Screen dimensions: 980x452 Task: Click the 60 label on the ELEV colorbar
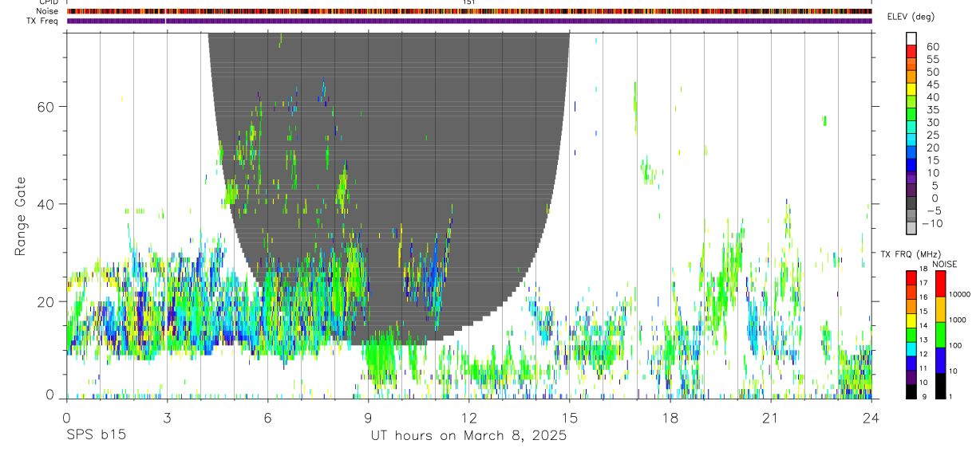(x=931, y=46)
